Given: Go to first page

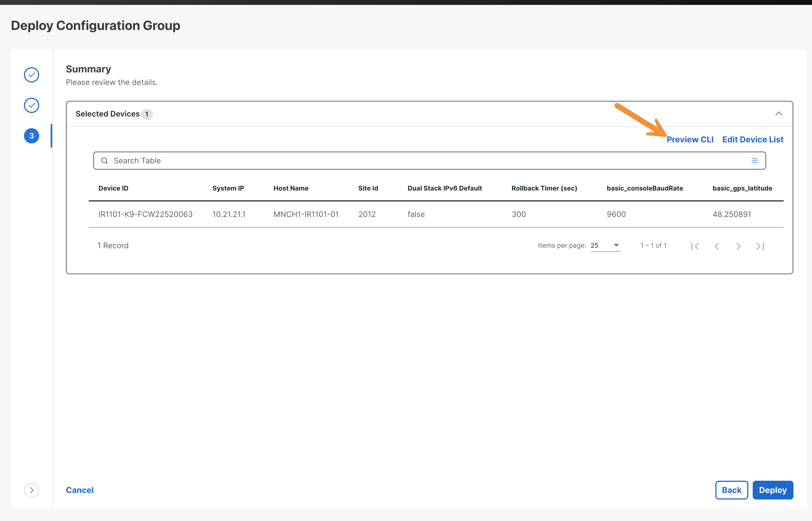Looking at the screenshot, I should (x=695, y=246).
